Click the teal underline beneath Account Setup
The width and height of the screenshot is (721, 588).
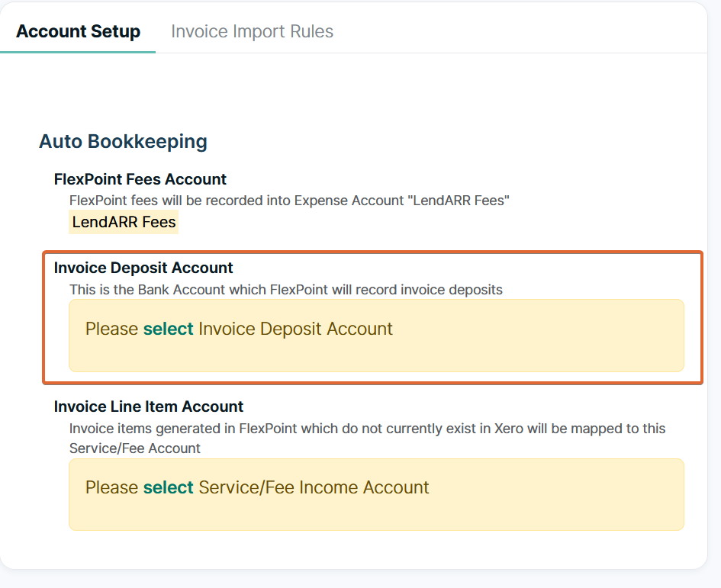click(78, 52)
